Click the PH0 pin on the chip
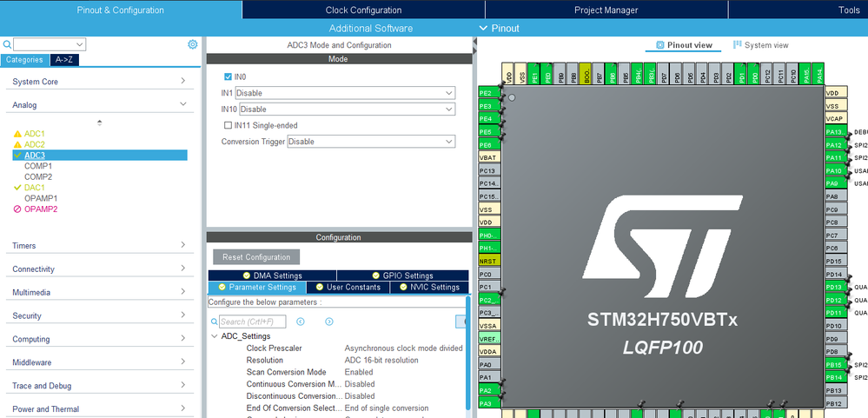The width and height of the screenshot is (868, 418). point(489,236)
